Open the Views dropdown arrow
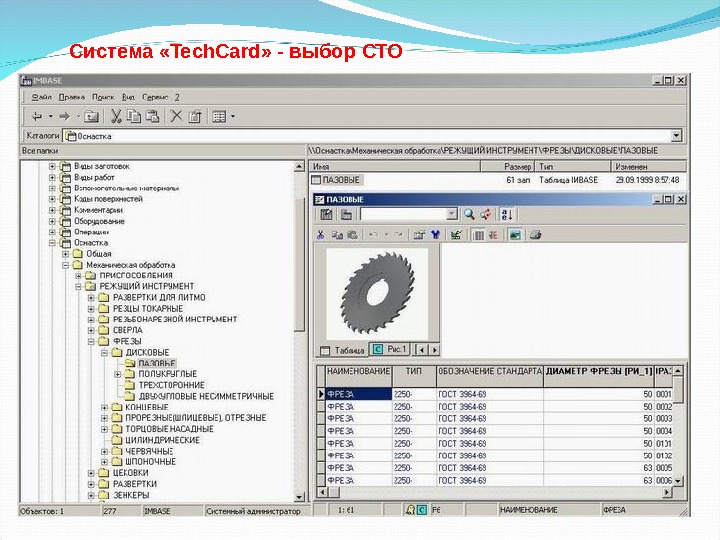 [233, 117]
